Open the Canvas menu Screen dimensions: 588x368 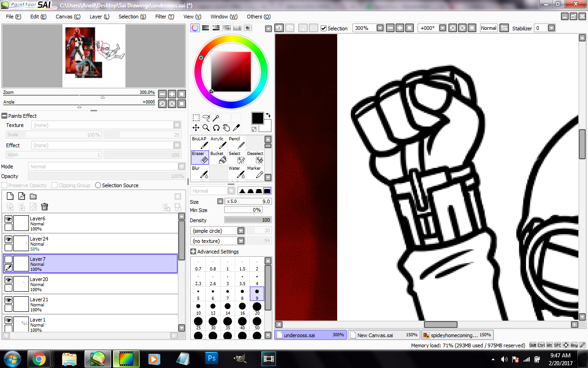tap(68, 17)
